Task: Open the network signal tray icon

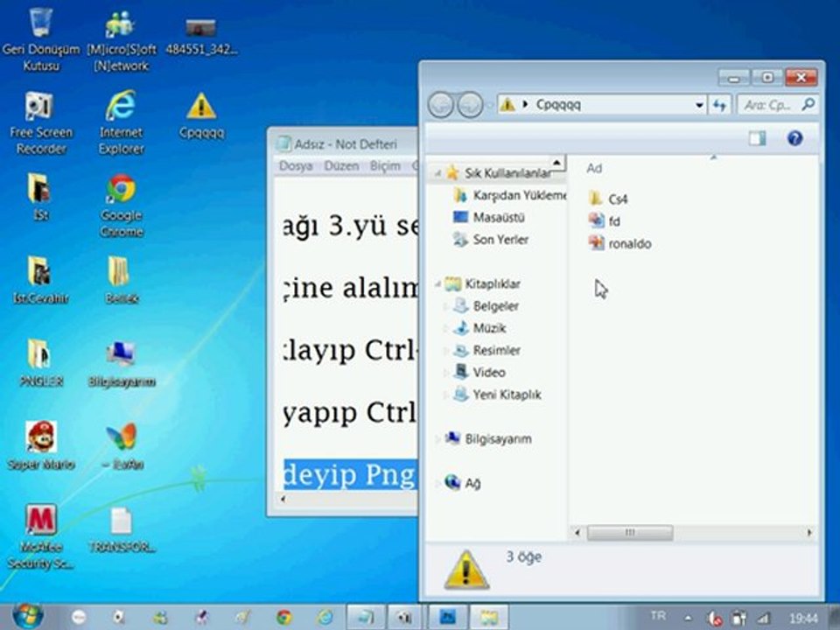Action: click(x=763, y=619)
